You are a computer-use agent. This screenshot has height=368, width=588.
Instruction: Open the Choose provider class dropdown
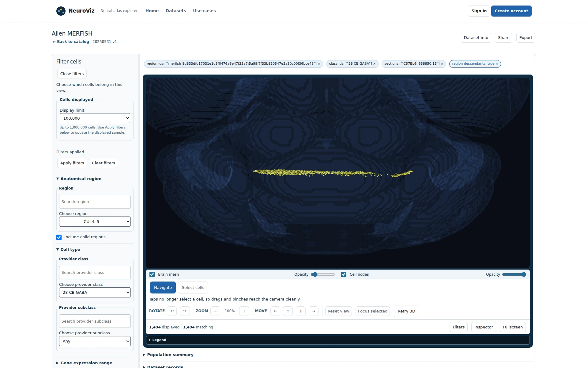pos(95,293)
